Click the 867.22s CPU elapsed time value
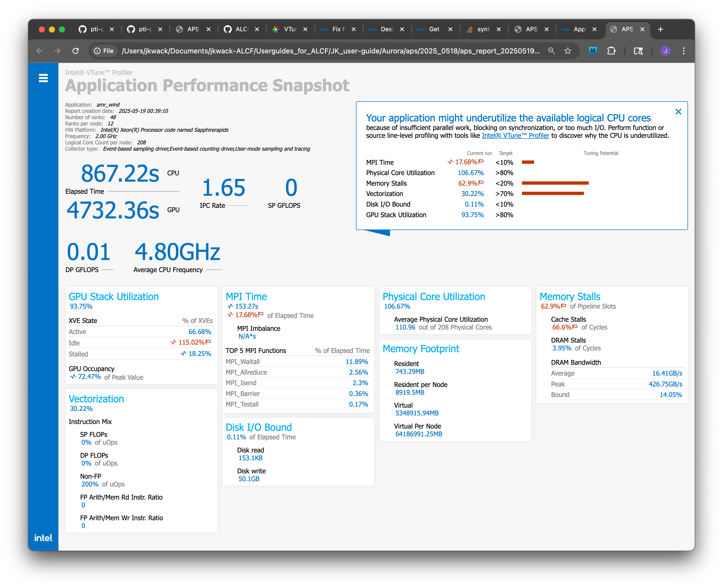This screenshot has height=588, width=723. coord(120,173)
